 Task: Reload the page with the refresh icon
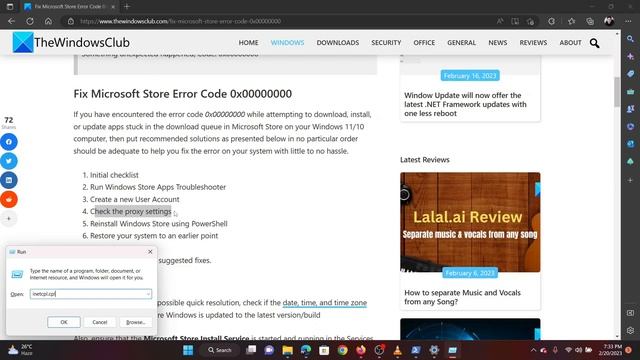click(x=30, y=21)
